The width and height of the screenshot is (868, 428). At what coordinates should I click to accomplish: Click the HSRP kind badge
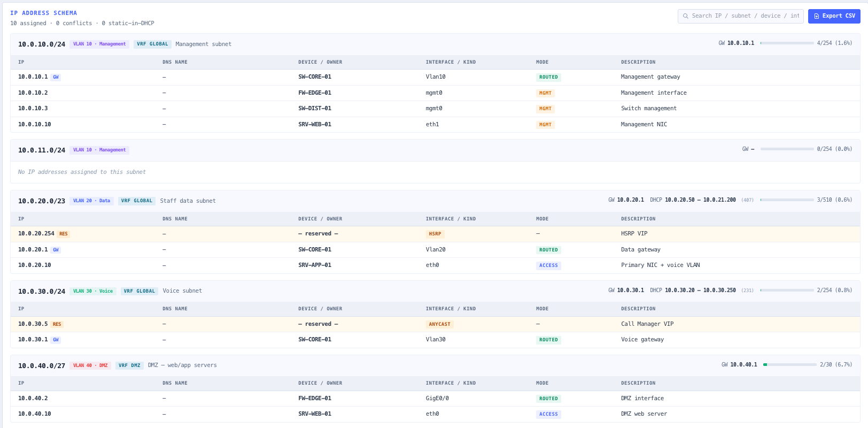(435, 234)
